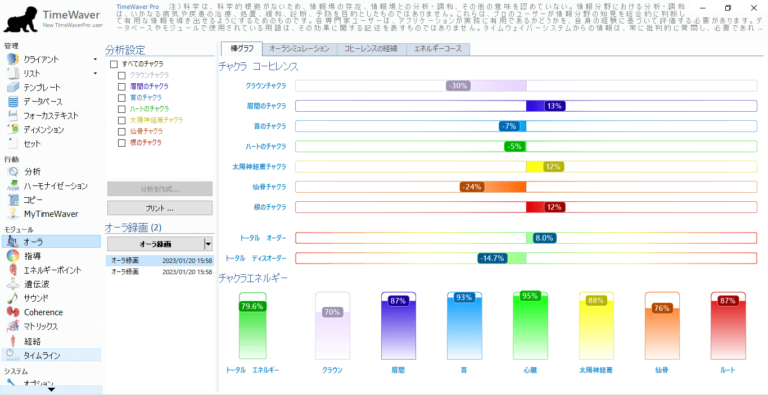768x395 pixels.
Task: Open the Coherence module icon
Action: pyautogui.click(x=13, y=312)
